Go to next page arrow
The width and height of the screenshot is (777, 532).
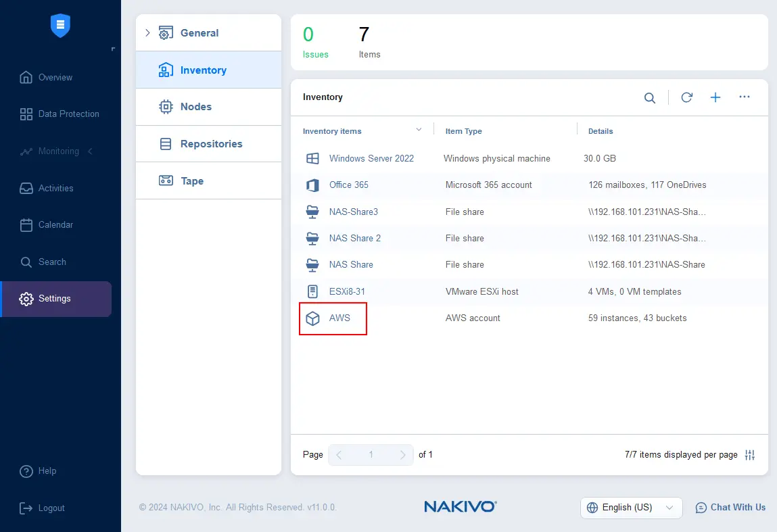pos(402,455)
